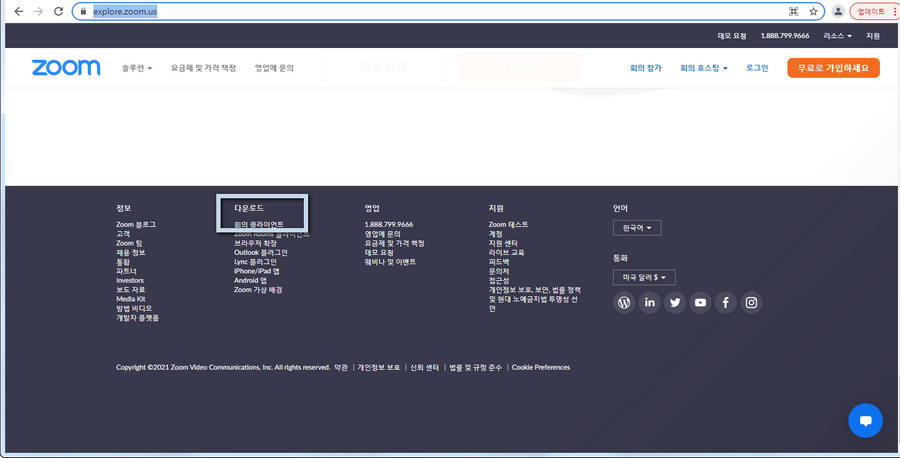Open the 브라우저 확장 footer link
900x458 pixels.
(255, 243)
